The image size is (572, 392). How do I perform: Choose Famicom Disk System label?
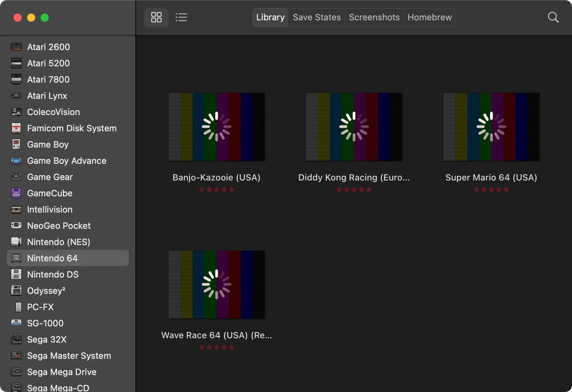[x=72, y=128]
